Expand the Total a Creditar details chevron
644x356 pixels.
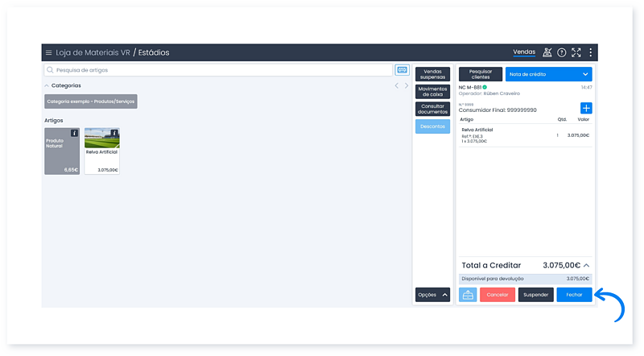coord(586,265)
